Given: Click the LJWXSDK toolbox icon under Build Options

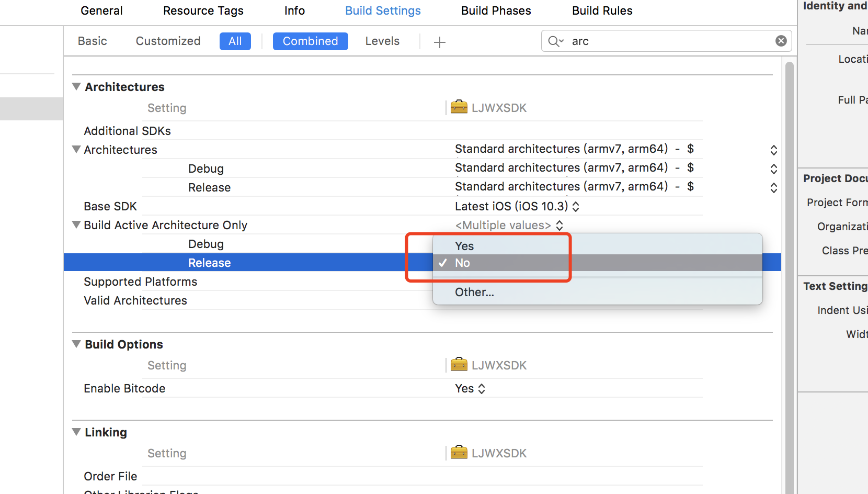Looking at the screenshot, I should click(459, 365).
